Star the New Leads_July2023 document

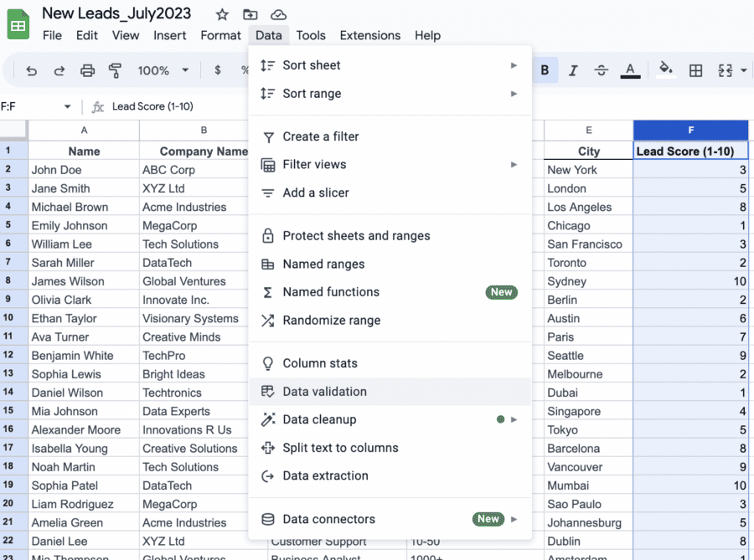coord(222,14)
